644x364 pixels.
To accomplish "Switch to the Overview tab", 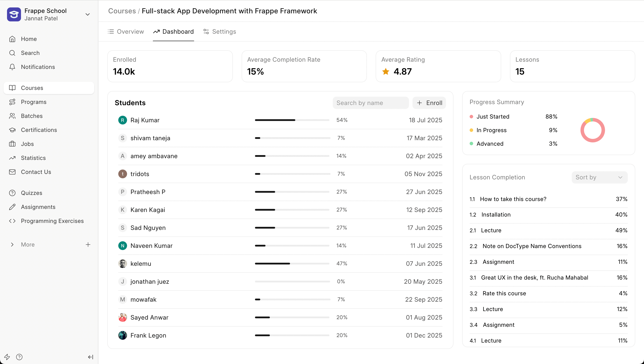I will [x=126, y=31].
